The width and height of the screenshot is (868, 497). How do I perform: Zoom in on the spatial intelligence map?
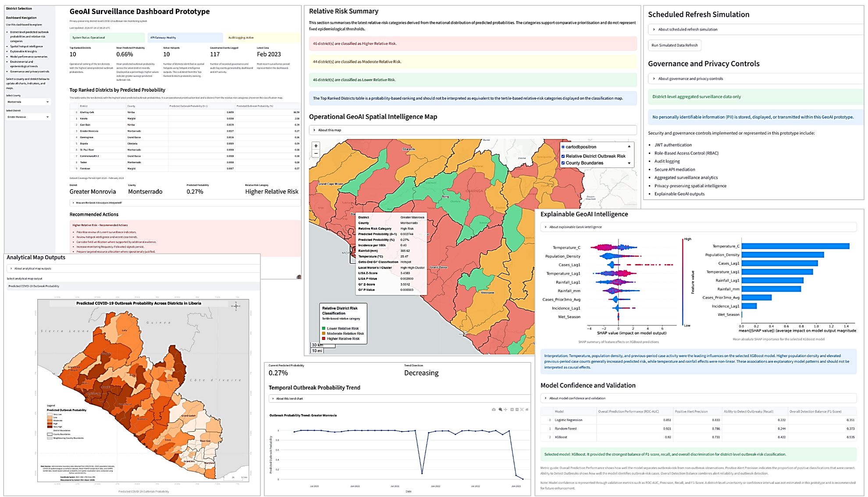[316, 146]
